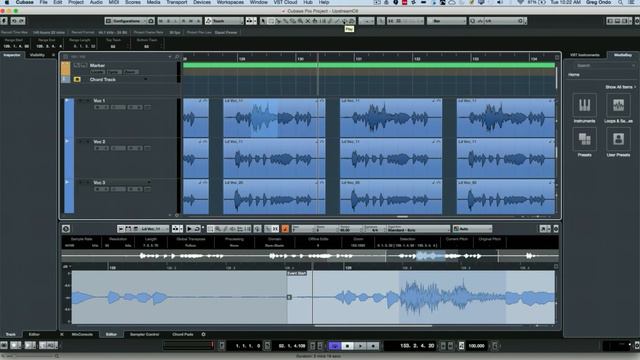Open the Devices menu
This screenshot has width=640, height=360.
(x=202, y=2)
